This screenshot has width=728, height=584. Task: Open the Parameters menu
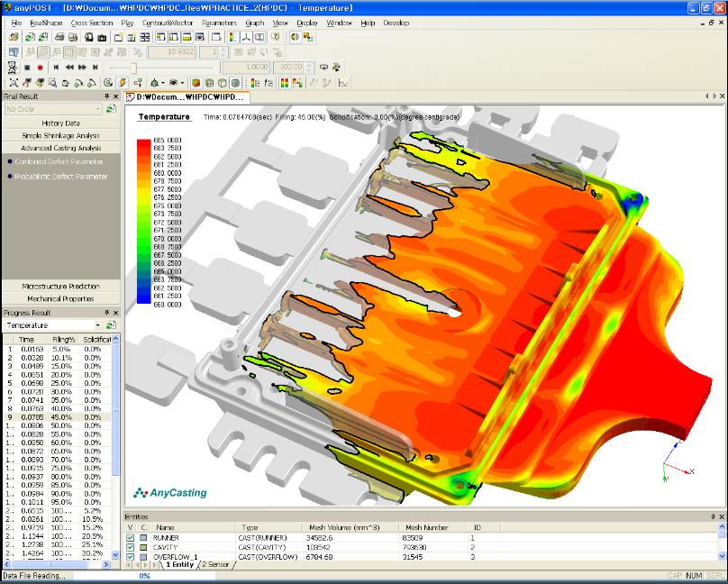(219, 23)
